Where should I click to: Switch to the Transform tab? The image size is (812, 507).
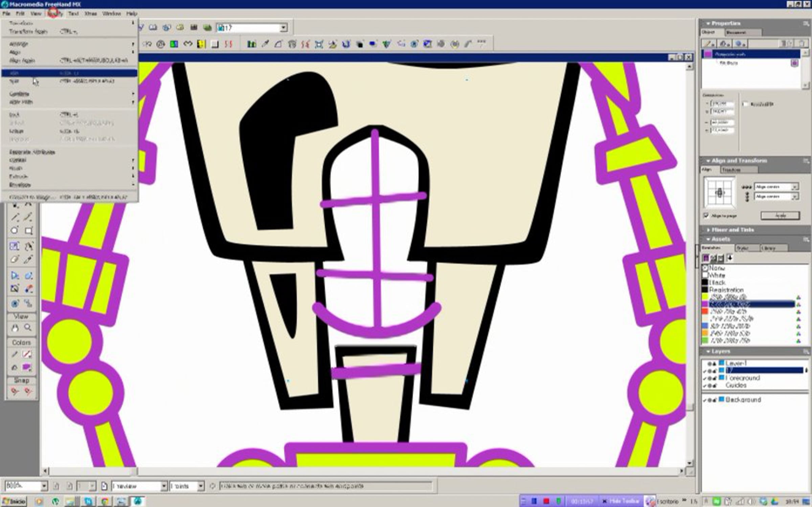click(731, 170)
